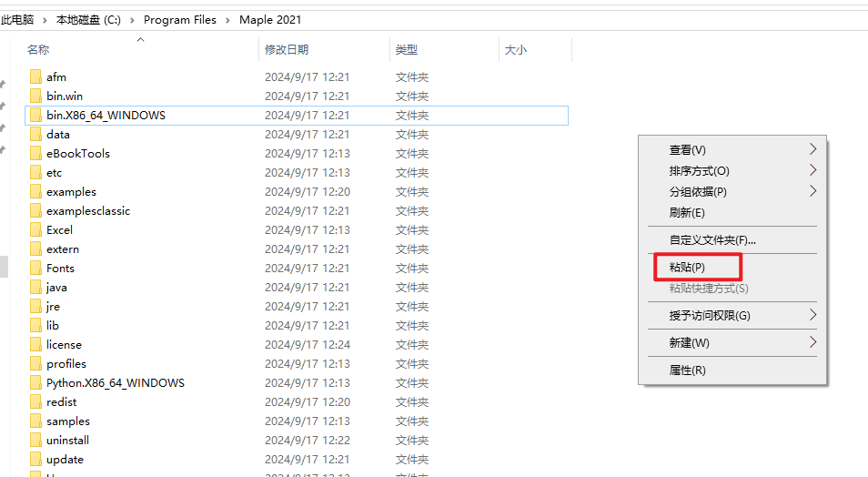
Task: Click the eBookTools folder icon
Action: pyautogui.click(x=36, y=153)
